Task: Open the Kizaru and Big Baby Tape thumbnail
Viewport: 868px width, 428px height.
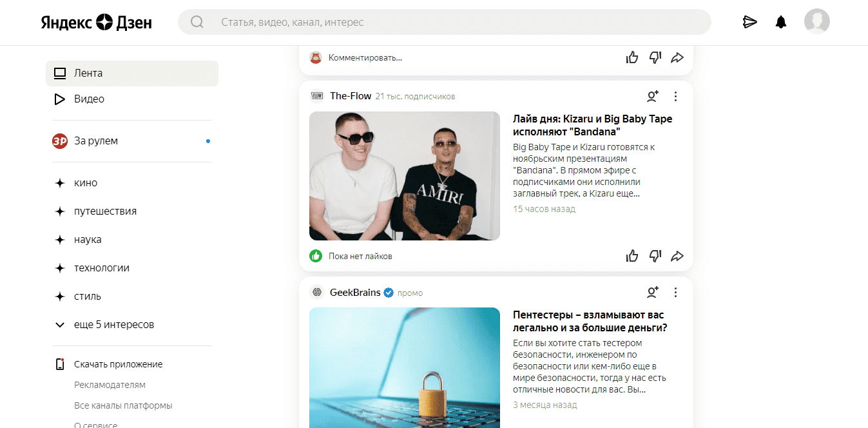Action: [405, 176]
